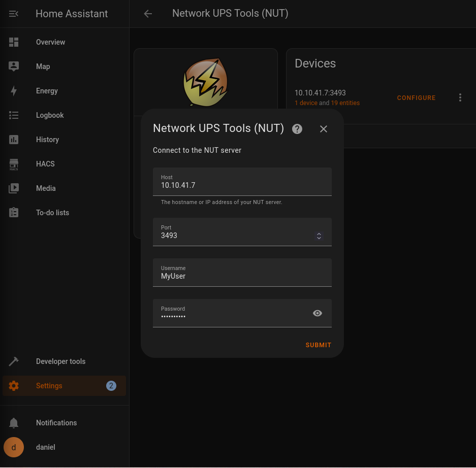
Task: Click the back arrow near the page title
Action: [x=147, y=14]
